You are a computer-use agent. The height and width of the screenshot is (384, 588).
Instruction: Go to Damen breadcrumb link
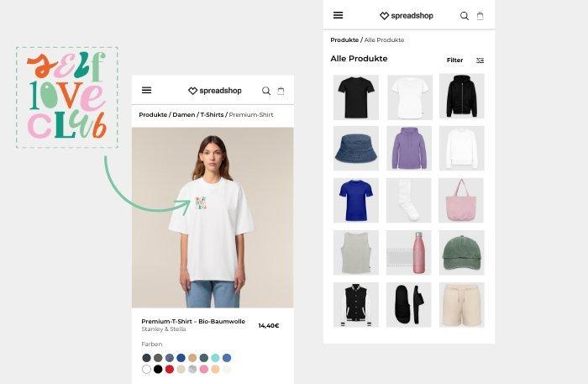click(183, 115)
